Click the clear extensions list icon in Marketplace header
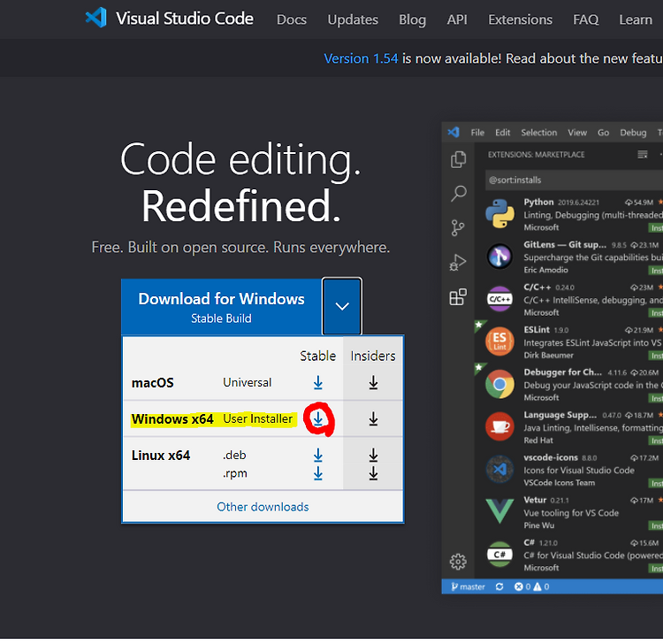The width and height of the screenshot is (663, 644). (643, 155)
